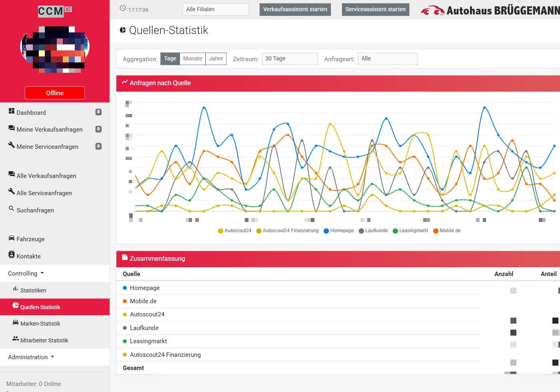The width and height of the screenshot is (560, 392).
Task: Select the Tage aggregation option
Action: [170, 59]
